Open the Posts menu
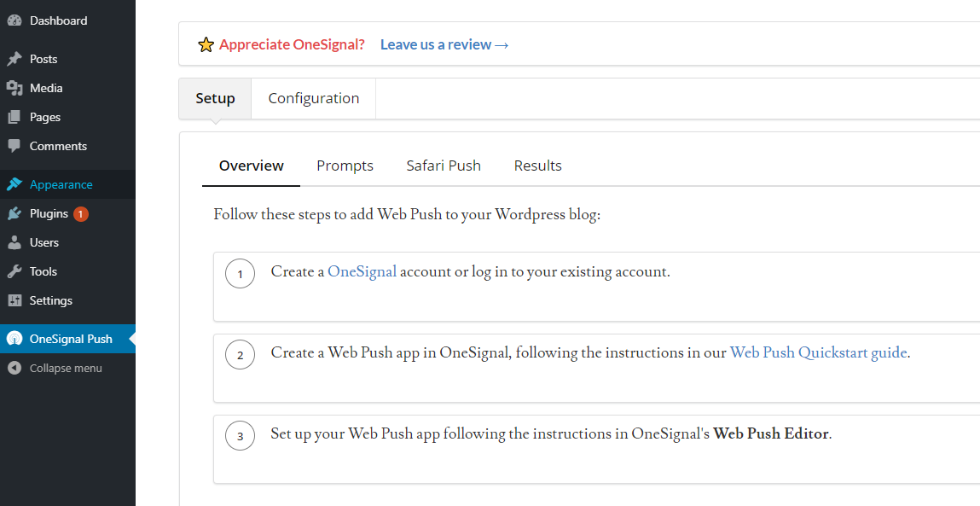 (43, 59)
